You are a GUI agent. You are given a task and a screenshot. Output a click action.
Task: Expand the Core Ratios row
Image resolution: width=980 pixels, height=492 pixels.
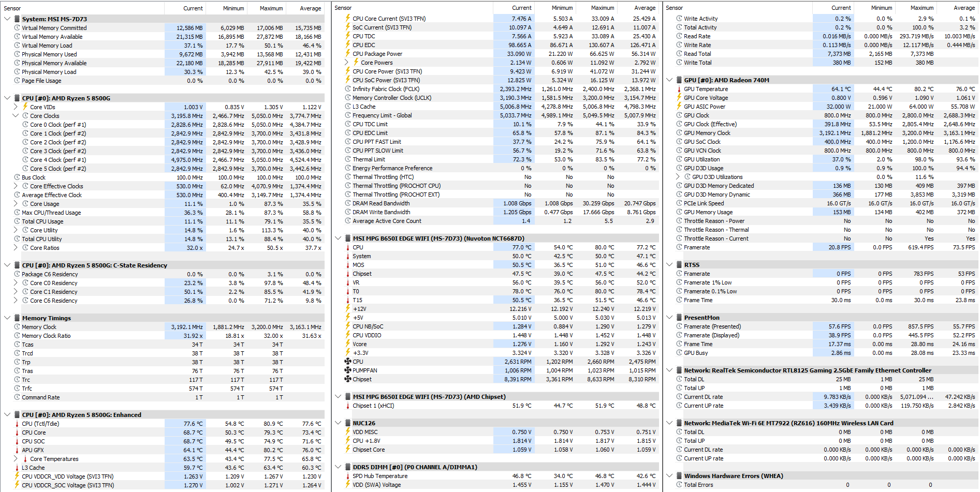16,248
